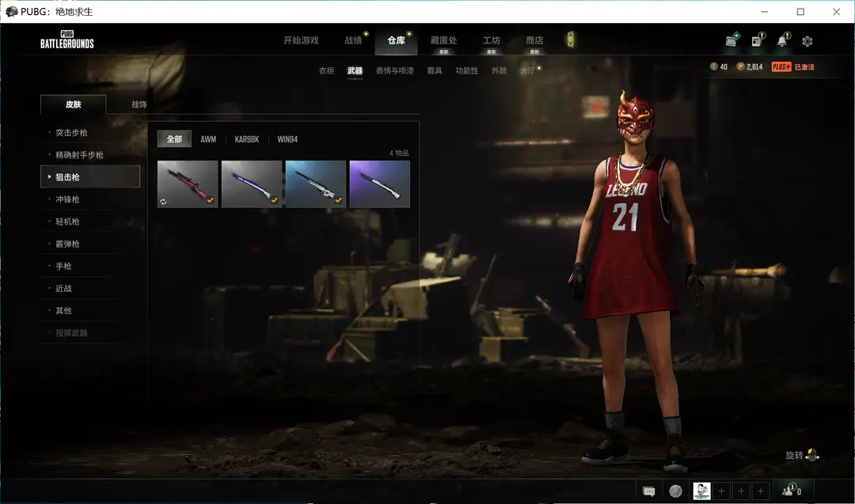855x504 pixels.
Task: Click the rotate mouse icon next to 旋转
Action: click(812, 454)
